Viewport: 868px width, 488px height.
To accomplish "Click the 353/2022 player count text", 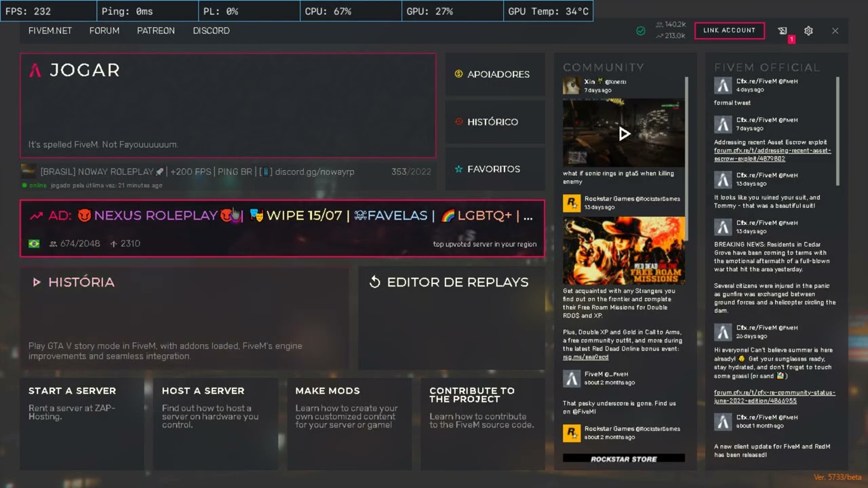I will click(x=411, y=172).
